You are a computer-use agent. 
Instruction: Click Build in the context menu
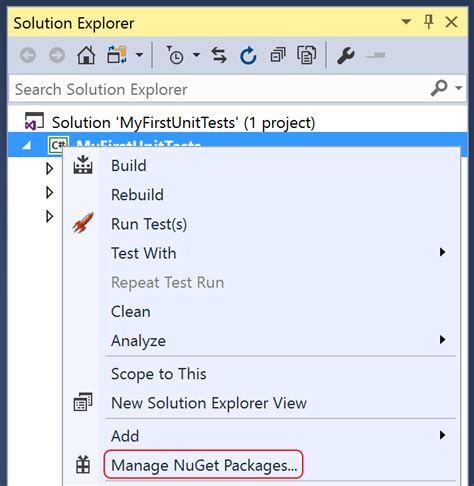[x=129, y=166]
